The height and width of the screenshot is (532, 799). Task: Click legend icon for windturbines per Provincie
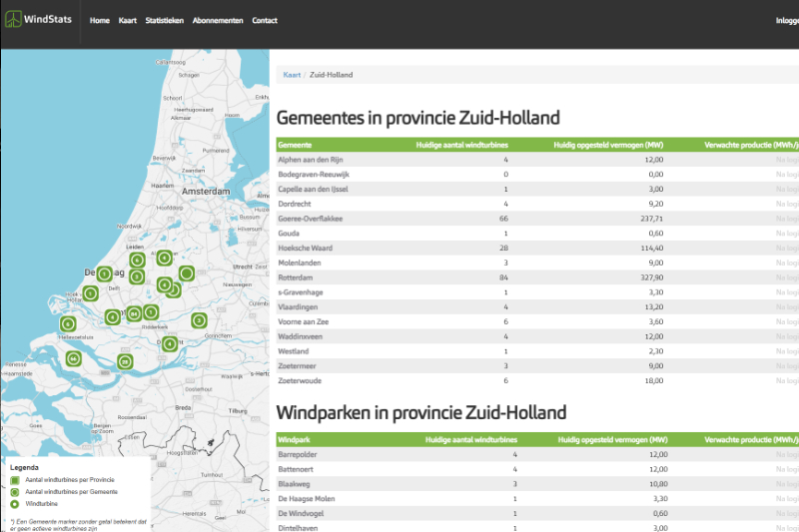[15, 480]
